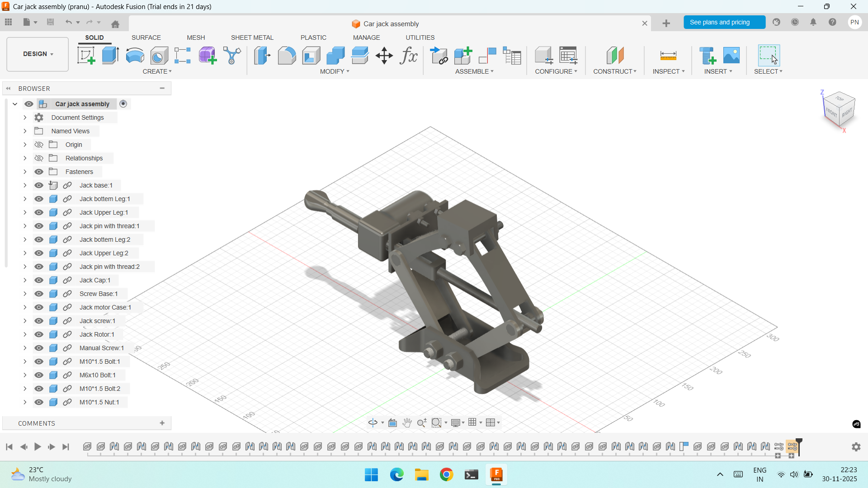This screenshot has height=488, width=868.
Task: Open the Change Parameters fx icon
Action: (409, 56)
